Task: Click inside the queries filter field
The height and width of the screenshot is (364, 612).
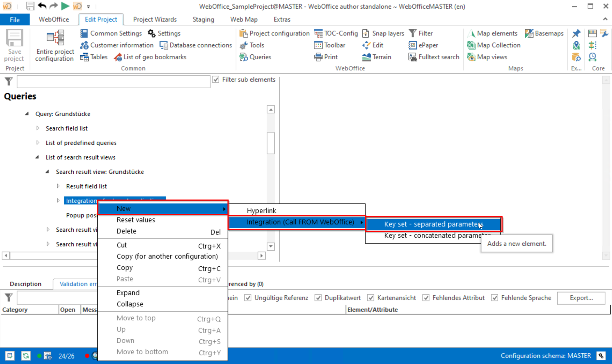Action: point(113,82)
